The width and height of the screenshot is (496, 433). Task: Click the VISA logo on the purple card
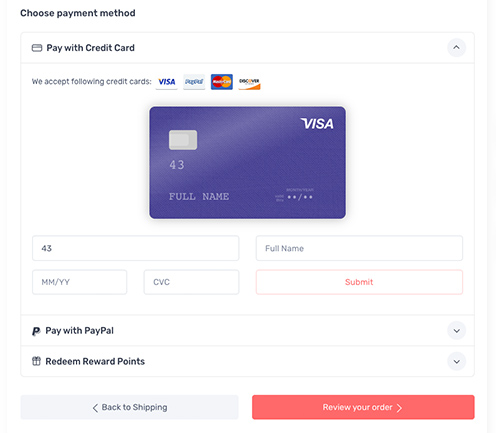pyautogui.click(x=317, y=124)
